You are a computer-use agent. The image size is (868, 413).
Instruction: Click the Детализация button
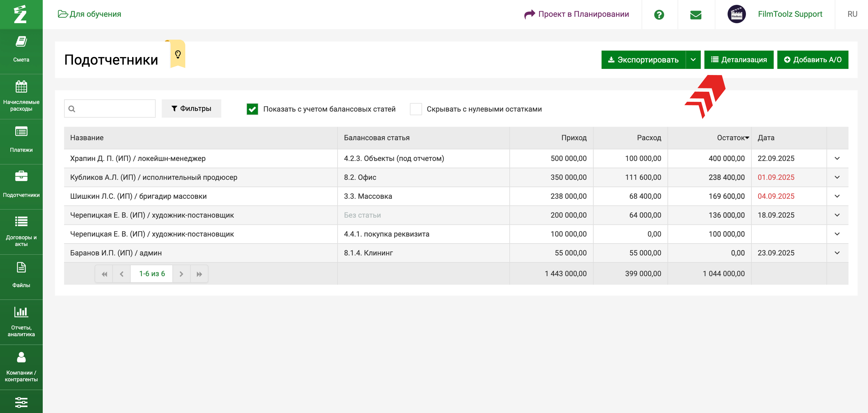(x=739, y=60)
